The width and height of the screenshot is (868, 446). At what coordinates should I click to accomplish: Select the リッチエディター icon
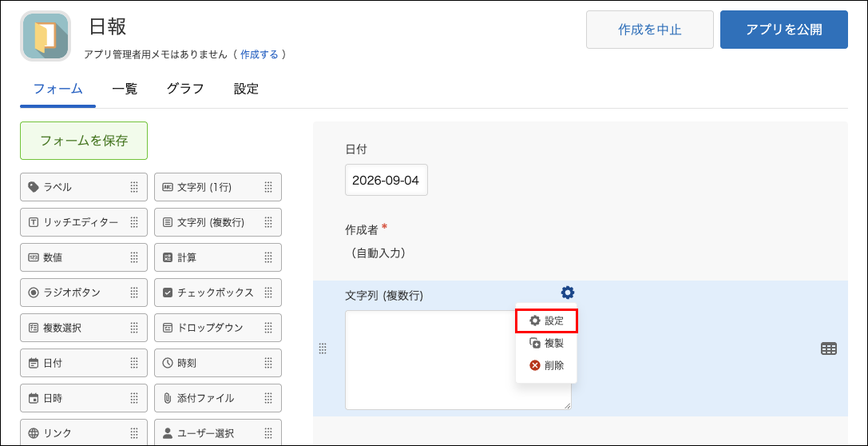[x=34, y=222]
